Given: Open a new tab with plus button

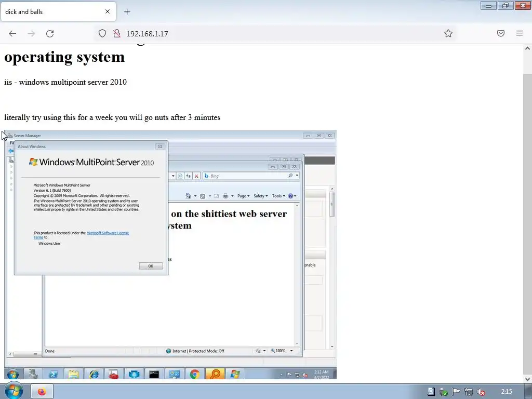Looking at the screenshot, I should (x=127, y=12).
